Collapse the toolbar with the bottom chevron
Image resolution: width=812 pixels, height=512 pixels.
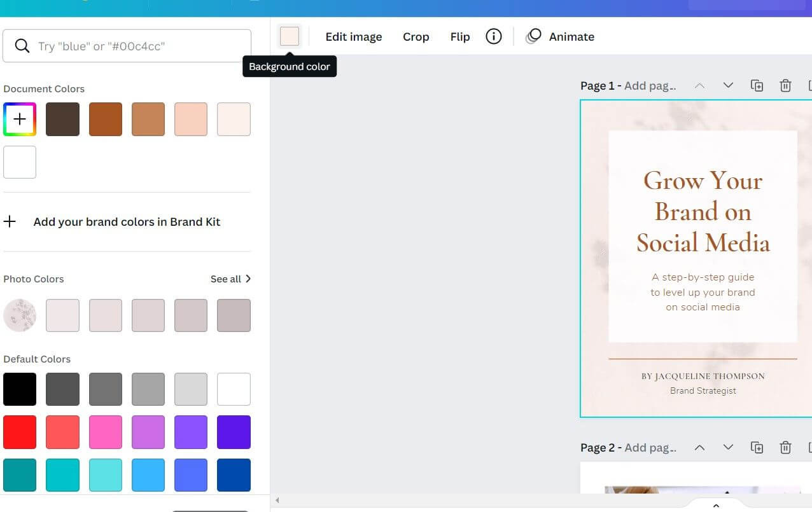(x=715, y=504)
